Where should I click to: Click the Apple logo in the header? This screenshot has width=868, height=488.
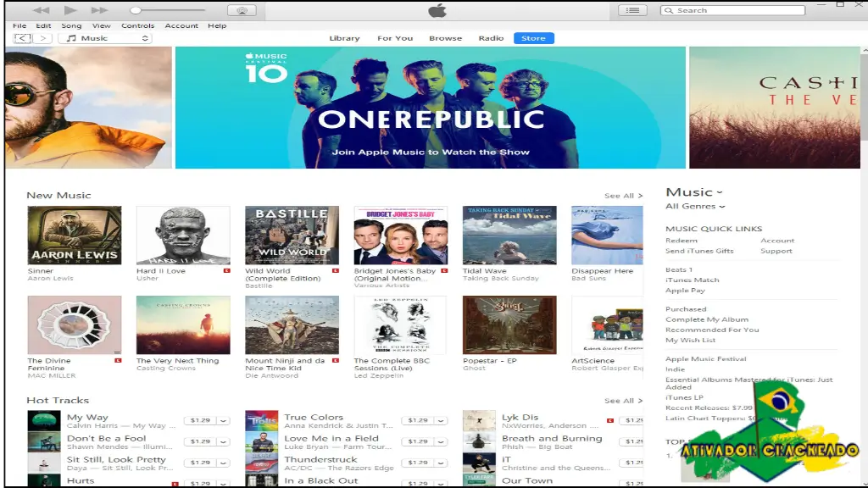coord(437,10)
